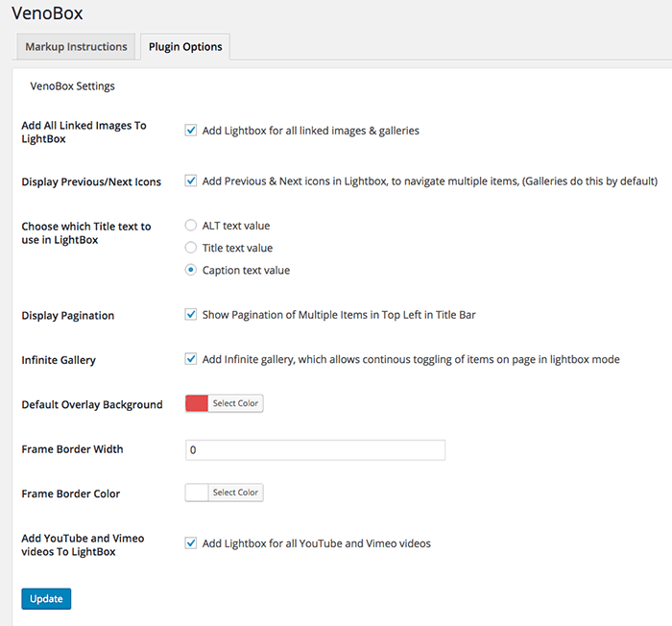Select the Caption text value radio
This screenshot has height=626, width=672.
(191, 270)
